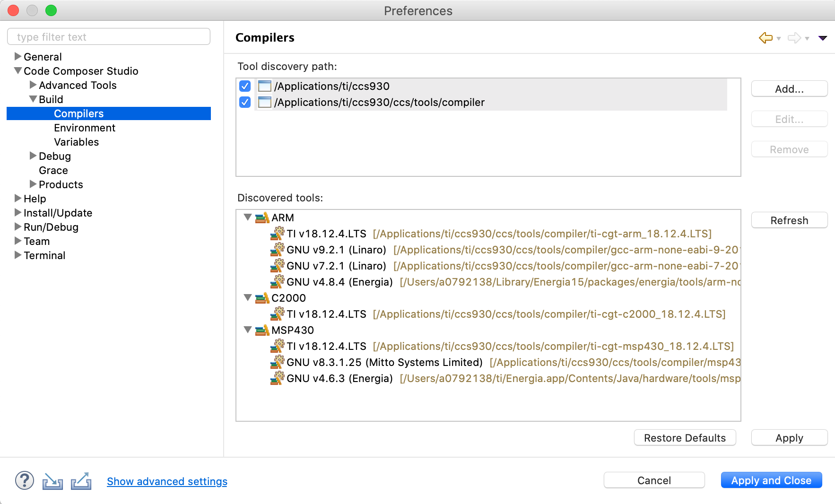Open the Grace preferences page

(53, 170)
